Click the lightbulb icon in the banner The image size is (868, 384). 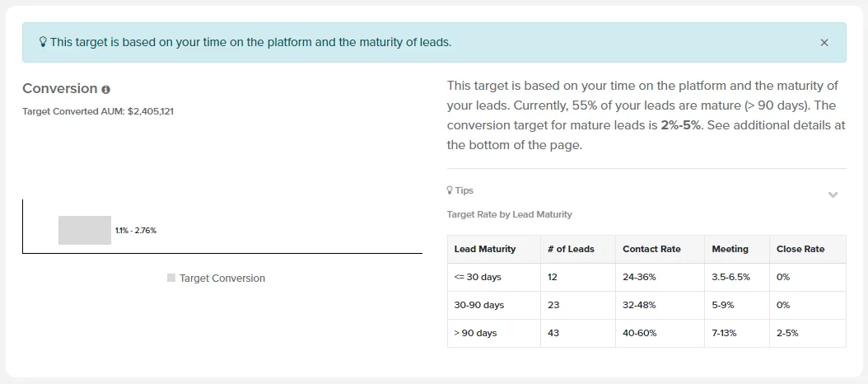43,42
